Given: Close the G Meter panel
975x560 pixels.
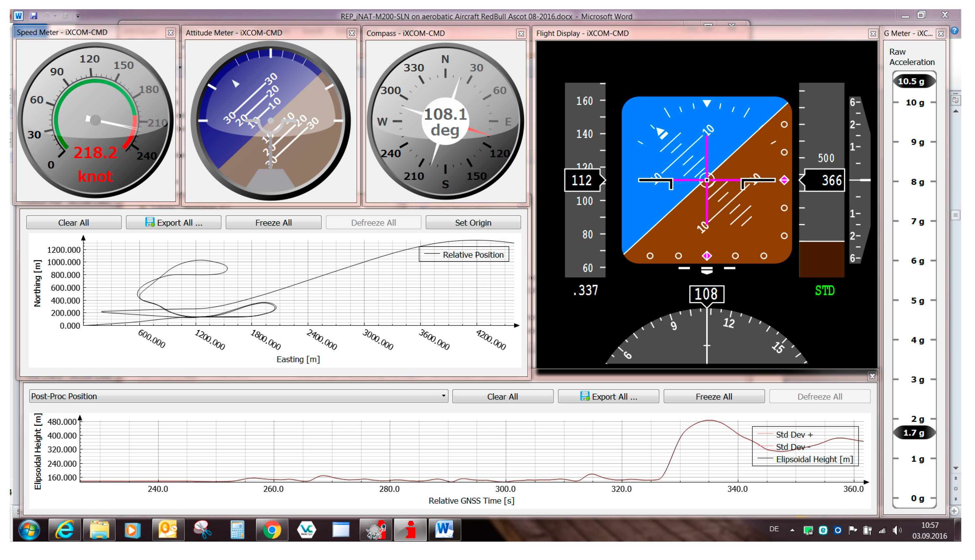Looking at the screenshot, I should (x=941, y=34).
